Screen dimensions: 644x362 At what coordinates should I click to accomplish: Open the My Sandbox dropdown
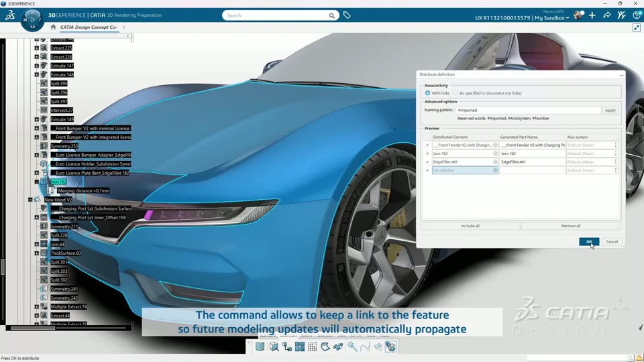tap(551, 18)
